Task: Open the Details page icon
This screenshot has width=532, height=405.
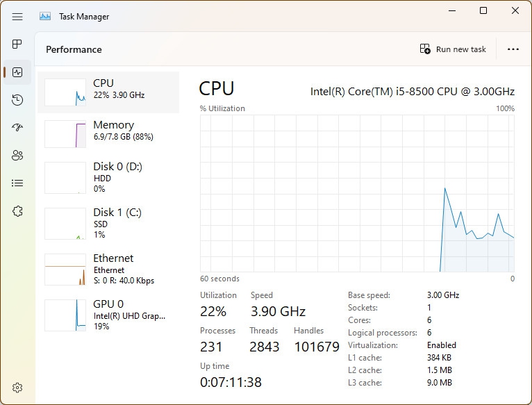Action: coord(17,183)
